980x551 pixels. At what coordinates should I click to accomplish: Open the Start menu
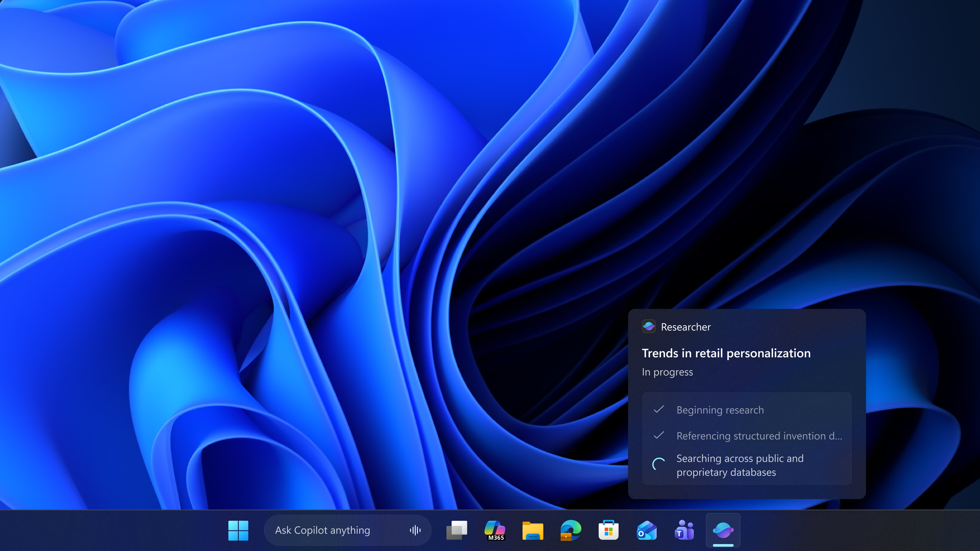tap(238, 530)
